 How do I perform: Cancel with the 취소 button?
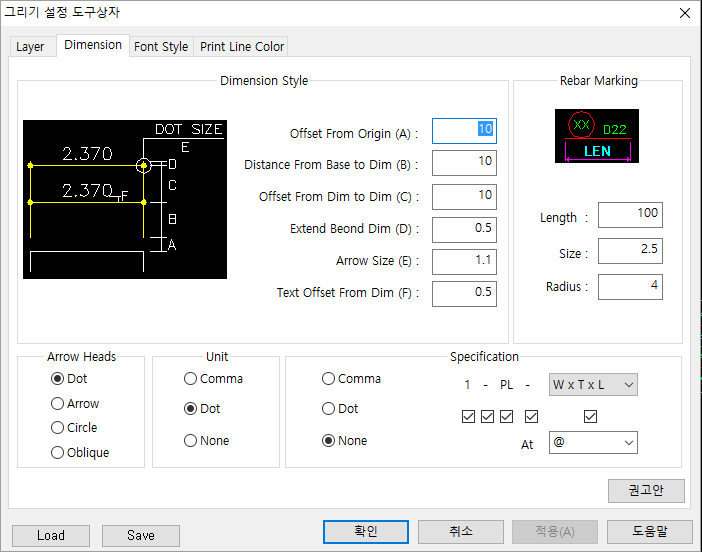click(x=461, y=532)
